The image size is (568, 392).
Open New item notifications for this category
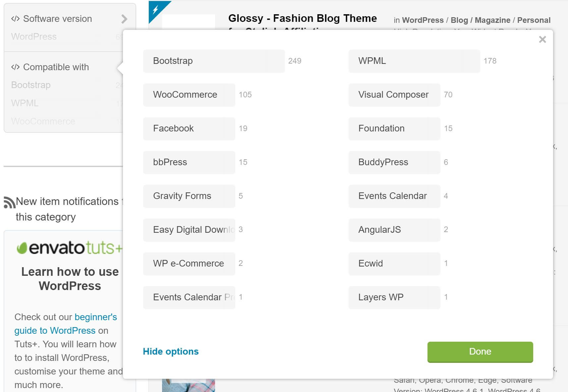69,209
